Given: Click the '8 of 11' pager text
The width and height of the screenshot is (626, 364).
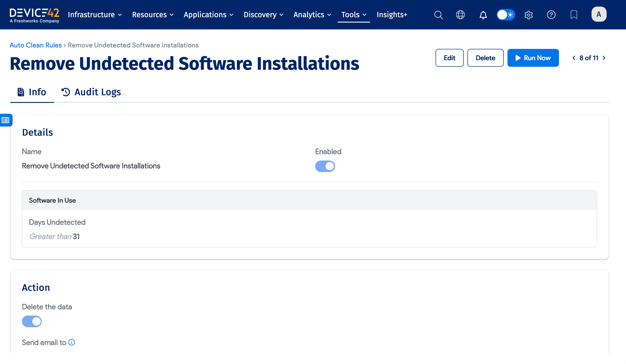Looking at the screenshot, I should tap(589, 58).
